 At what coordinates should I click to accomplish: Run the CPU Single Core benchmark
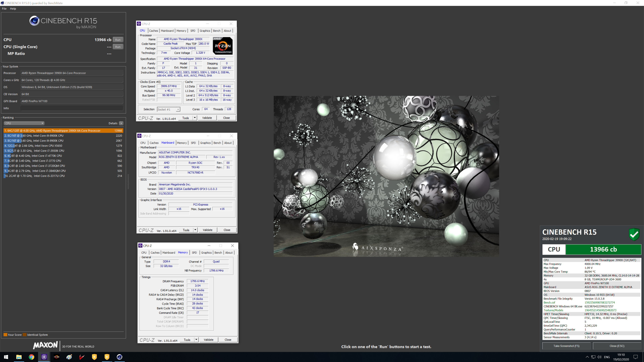click(118, 47)
